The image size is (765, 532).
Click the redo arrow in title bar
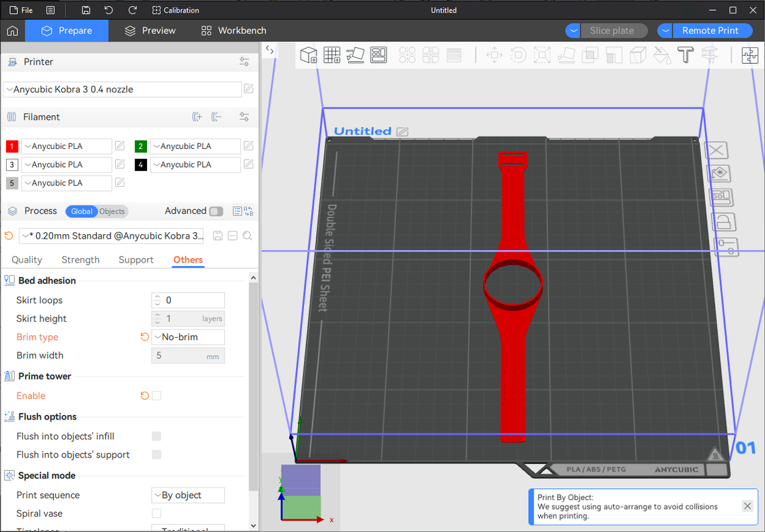click(x=132, y=10)
